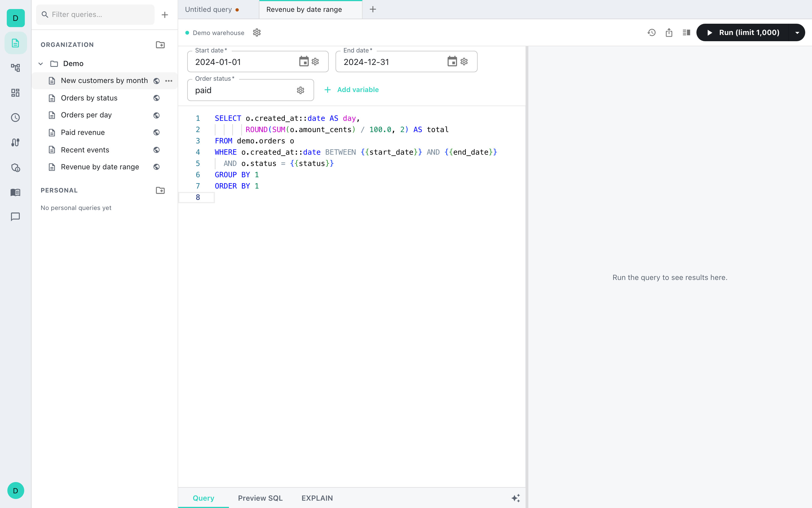812x508 pixels.
Task: Collapse the Demo folder
Action: pyautogui.click(x=41, y=63)
